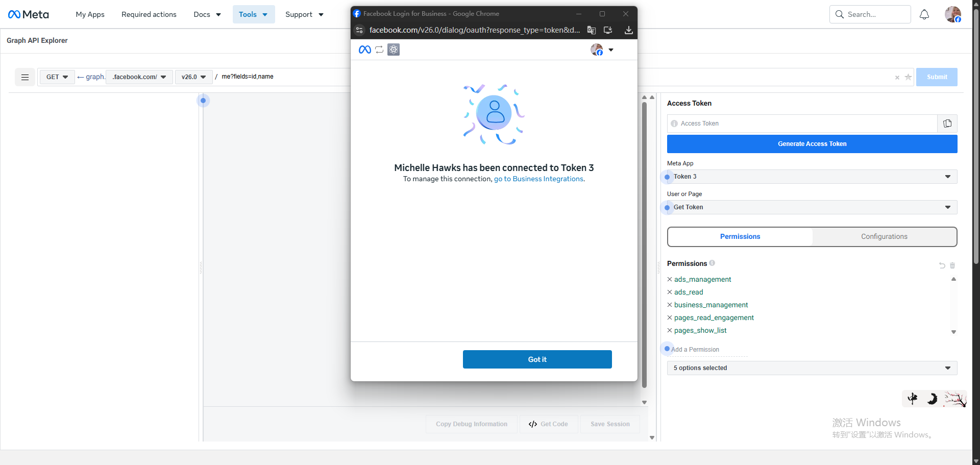Switch to the Permissions tab
This screenshot has height=465, width=980.
coord(740,237)
